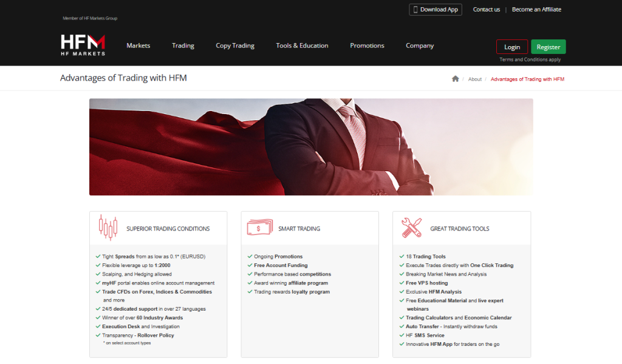Click the home icon in breadcrumb
This screenshot has width=622, height=364.
coord(455,79)
